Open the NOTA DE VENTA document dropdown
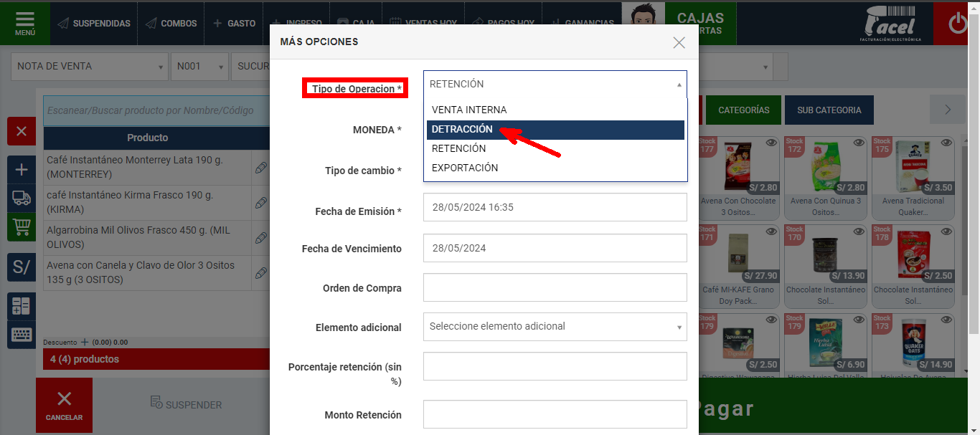The image size is (980, 435). point(90,67)
